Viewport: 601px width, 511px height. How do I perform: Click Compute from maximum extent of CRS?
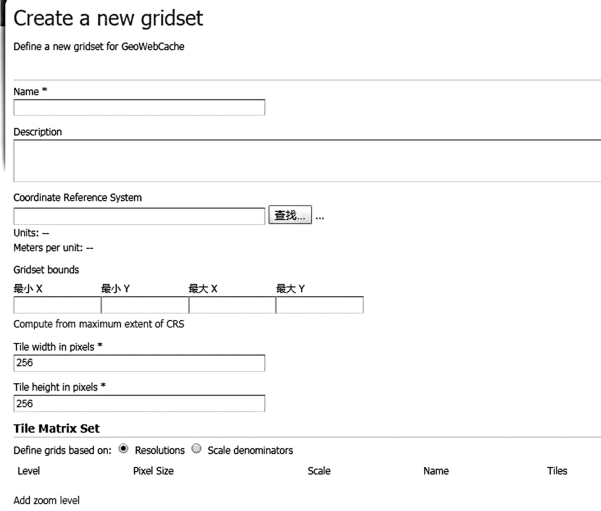coord(98,325)
